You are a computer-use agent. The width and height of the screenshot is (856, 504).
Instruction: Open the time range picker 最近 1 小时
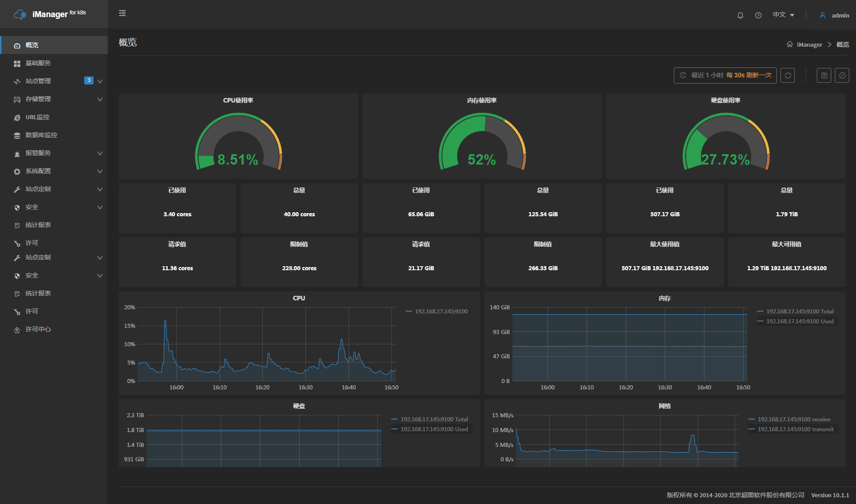click(725, 76)
